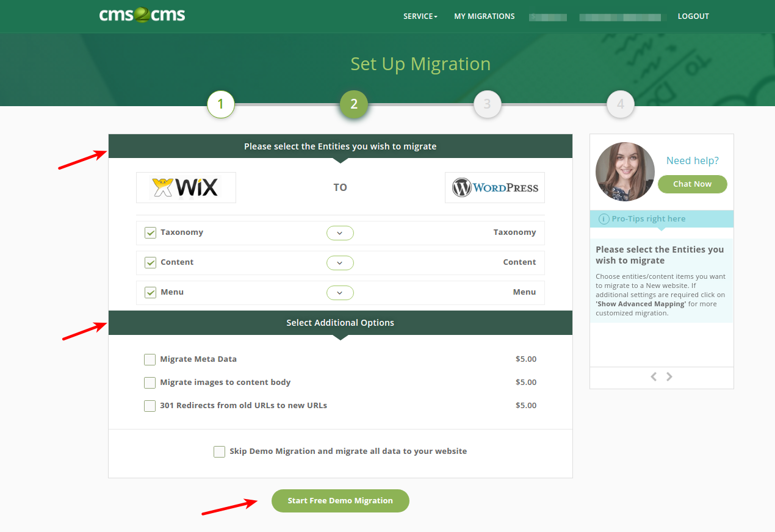The width and height of the screenshot is (775, 532).
Task: Click the Pro-Tips right here label
Action: coord(649,219)
